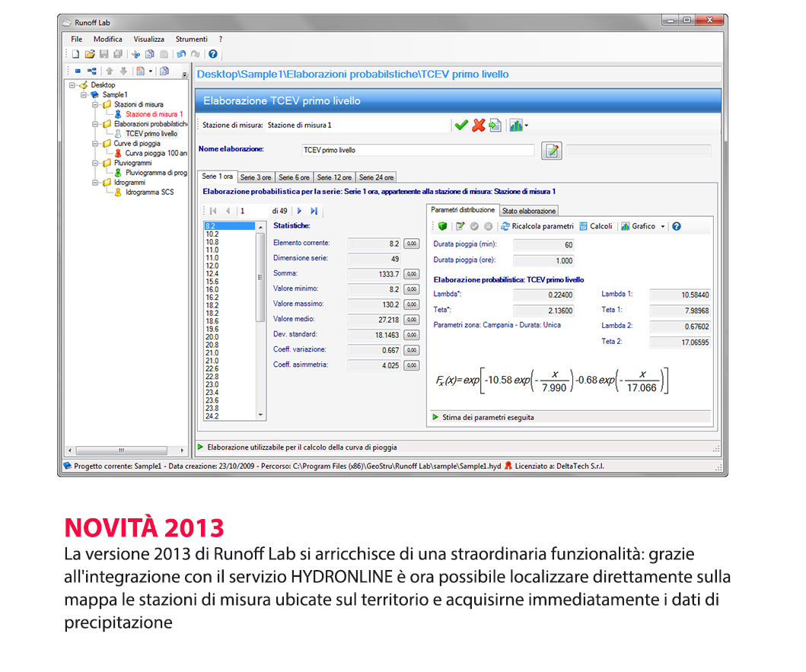Click the Ricalcola parametri button

tap(537, 226)
